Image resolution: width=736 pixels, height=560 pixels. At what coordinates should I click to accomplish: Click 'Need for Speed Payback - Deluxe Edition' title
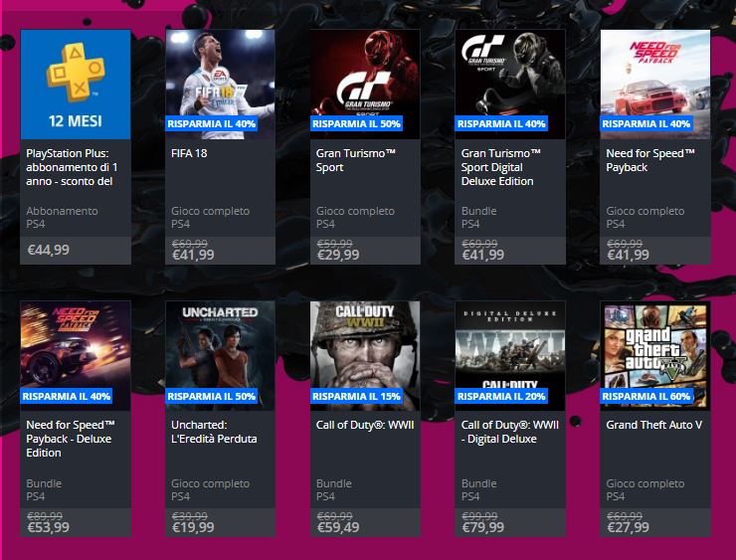(x=71, y=439)
